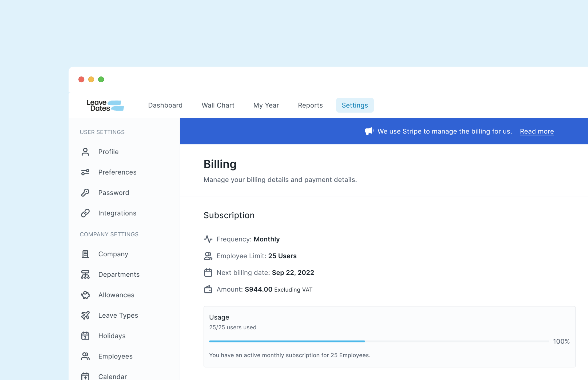Image resolution: width=588 pixels, height=380 pixels.
Task: Select the building icon for Company settings
Action: click(x=85, y=254)
